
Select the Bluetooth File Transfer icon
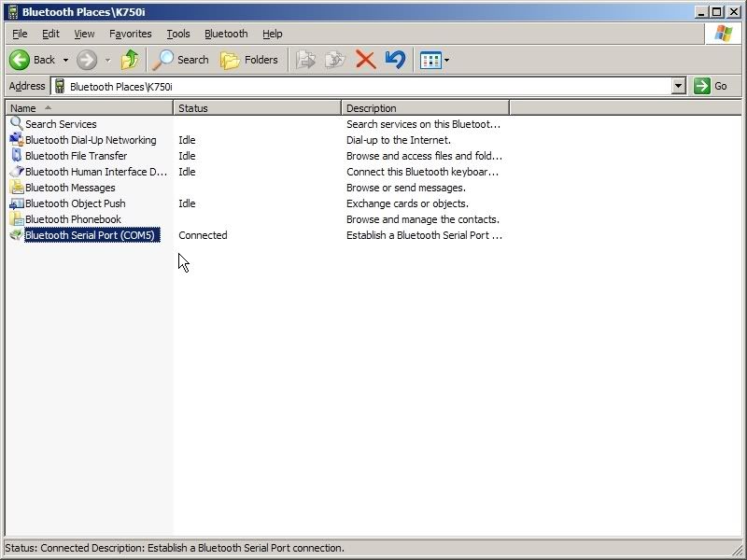coord(17,155)
